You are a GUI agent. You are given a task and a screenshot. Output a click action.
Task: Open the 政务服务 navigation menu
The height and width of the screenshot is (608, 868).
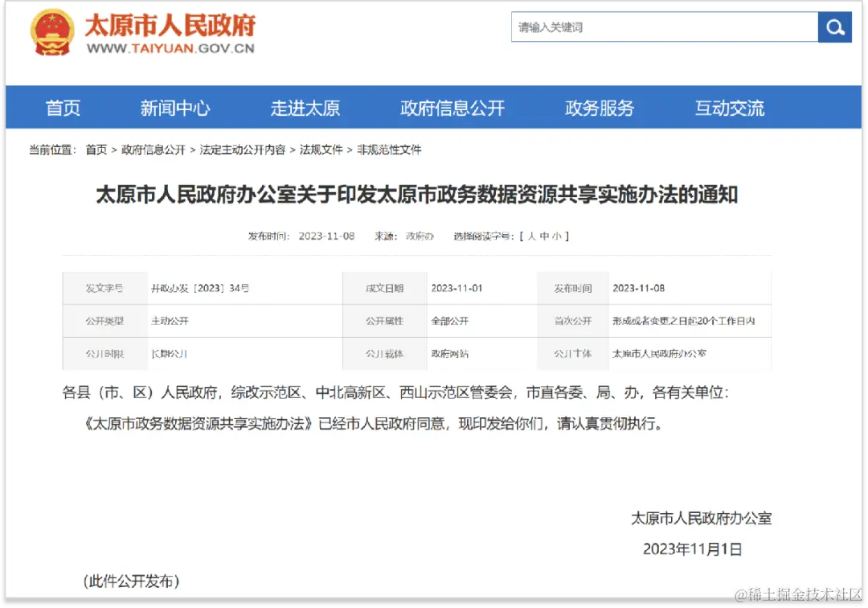[600, 107]
